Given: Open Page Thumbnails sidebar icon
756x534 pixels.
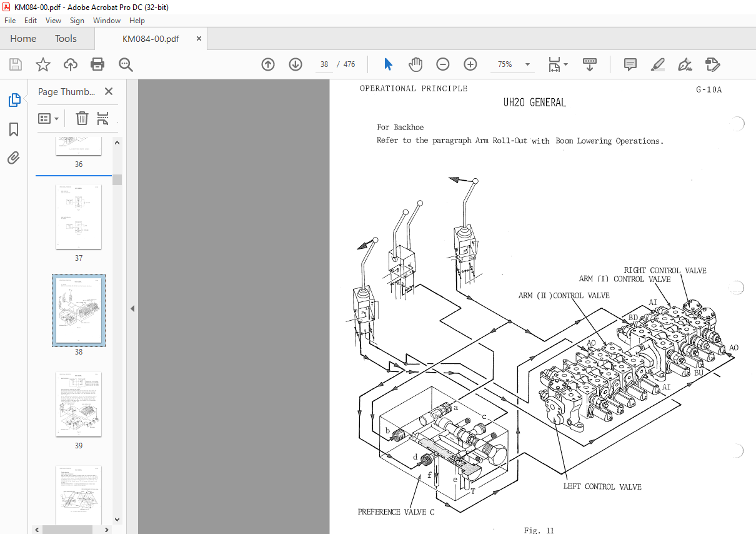Looking at the screenshot, I should [14, 100].
